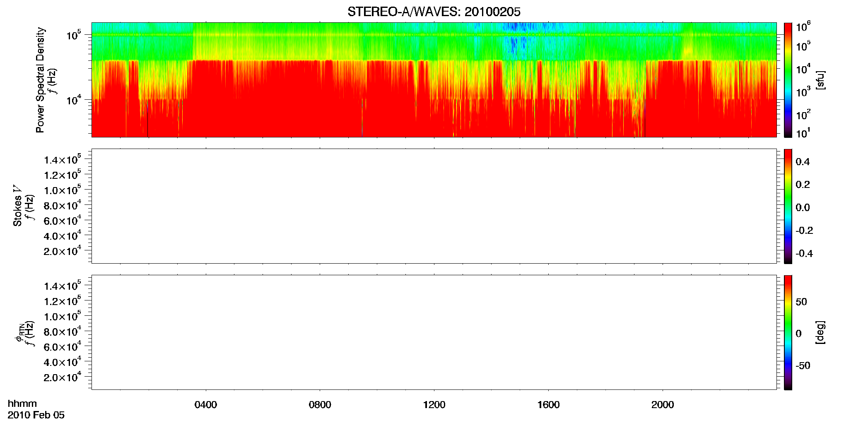Click the 1200 time tick label

434,405
